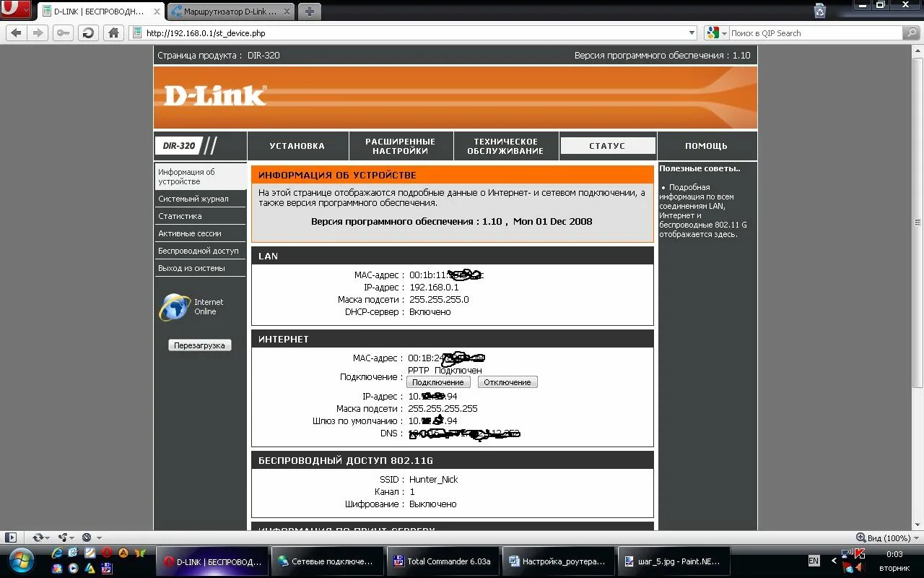Click the Kaspersky tray icon
This screenshot has width=924, height=578.
(x=860, y=554)
